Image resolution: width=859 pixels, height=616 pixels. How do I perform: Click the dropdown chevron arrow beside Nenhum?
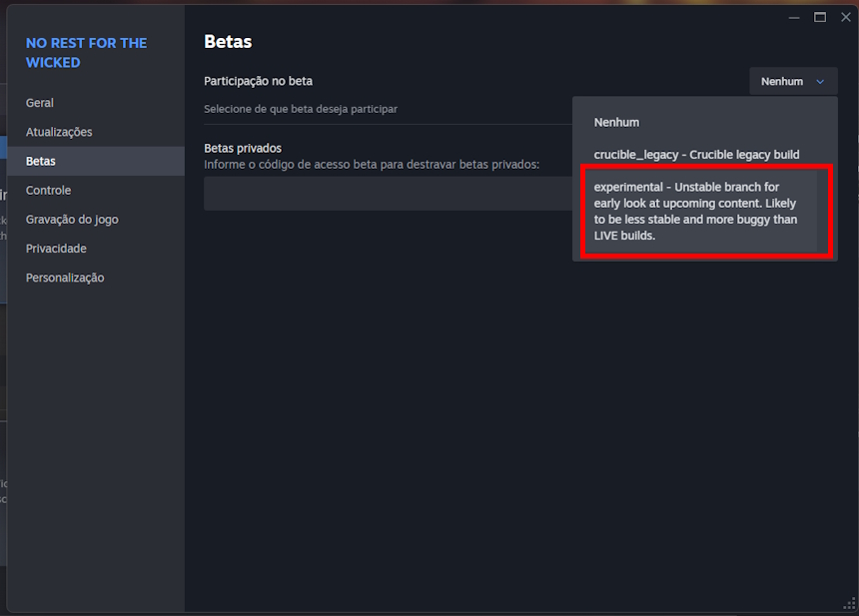(820, 82)
